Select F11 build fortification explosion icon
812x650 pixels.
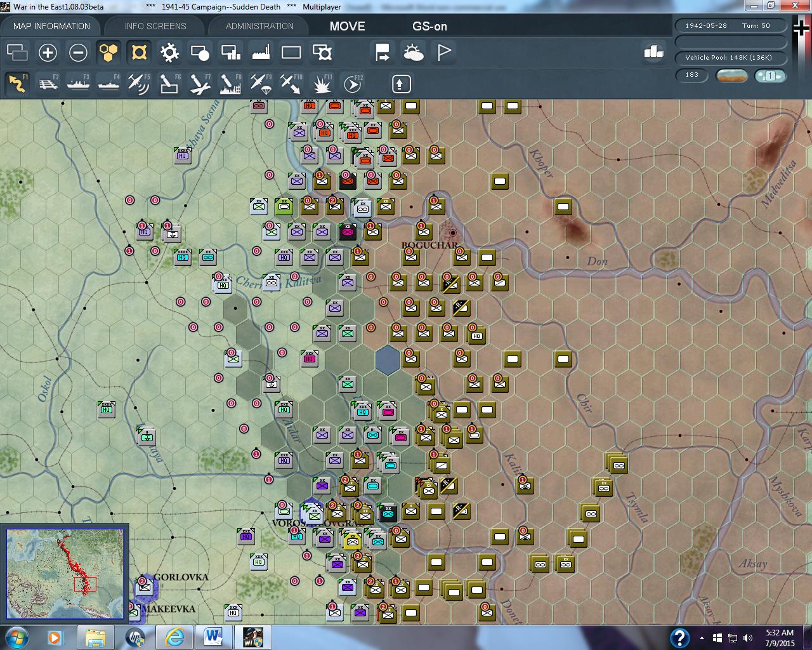point(322,83)
